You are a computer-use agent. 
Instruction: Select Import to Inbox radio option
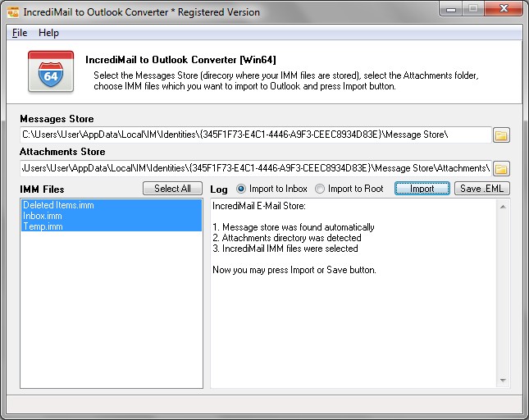click(272, 189)
